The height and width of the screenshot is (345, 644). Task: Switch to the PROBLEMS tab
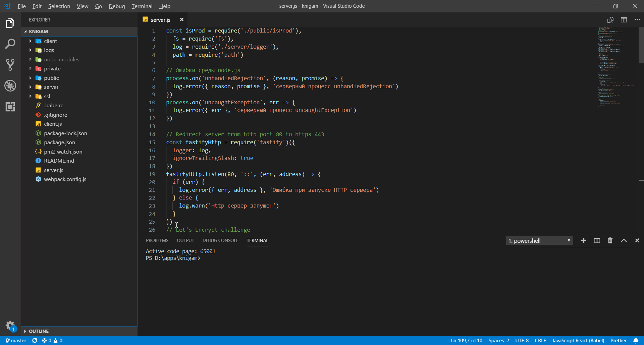click(x=157, y=240)
